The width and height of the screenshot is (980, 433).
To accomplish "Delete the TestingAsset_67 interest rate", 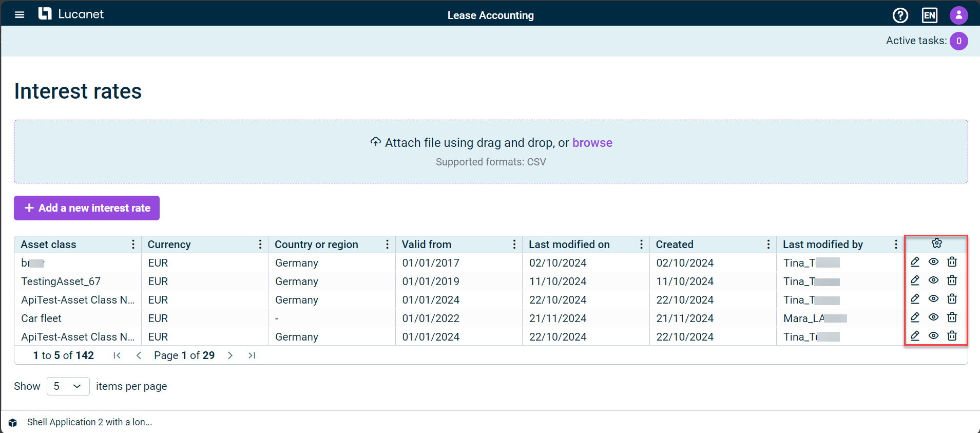I will (x=952, y=280).
